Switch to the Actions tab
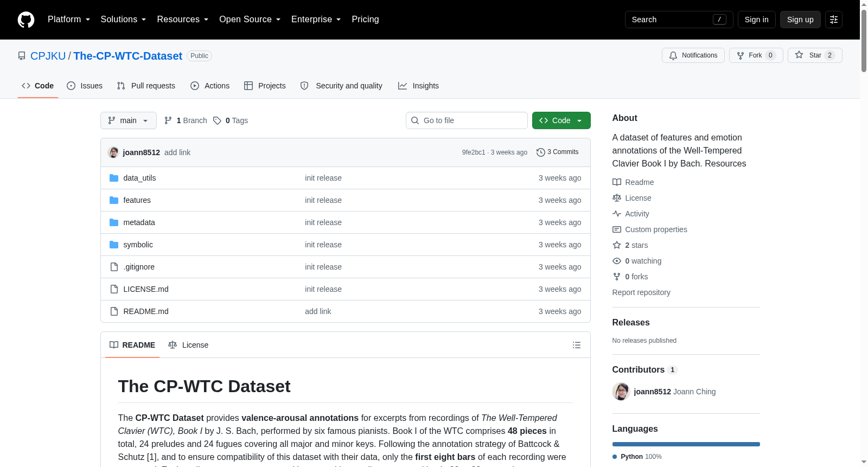The image size is (868, 467). coord(210,86)
